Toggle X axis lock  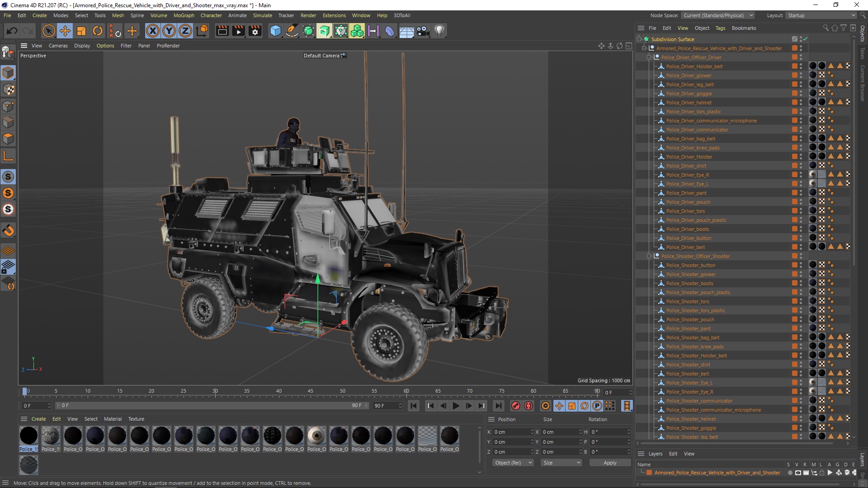point(153,31)
